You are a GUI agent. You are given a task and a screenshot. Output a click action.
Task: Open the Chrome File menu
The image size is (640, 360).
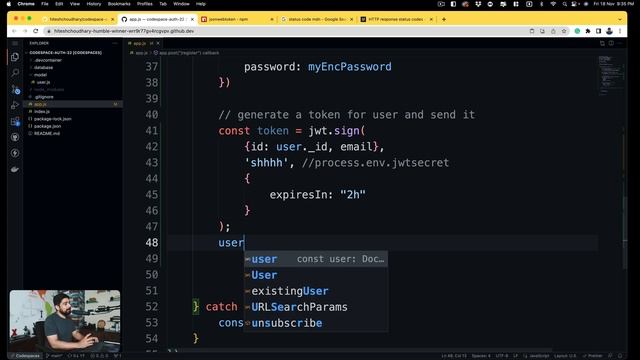[44, 4]
